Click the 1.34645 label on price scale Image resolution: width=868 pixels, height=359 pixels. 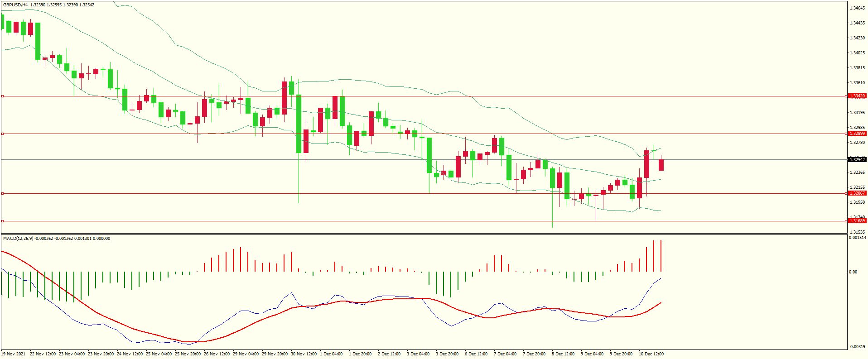coord(857,8)
